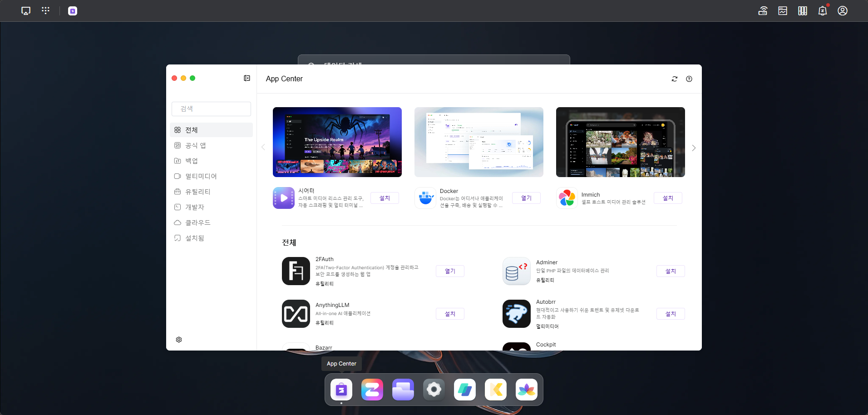
Task: Click the 2FAuth app icon
Action: tap(296, 271)
